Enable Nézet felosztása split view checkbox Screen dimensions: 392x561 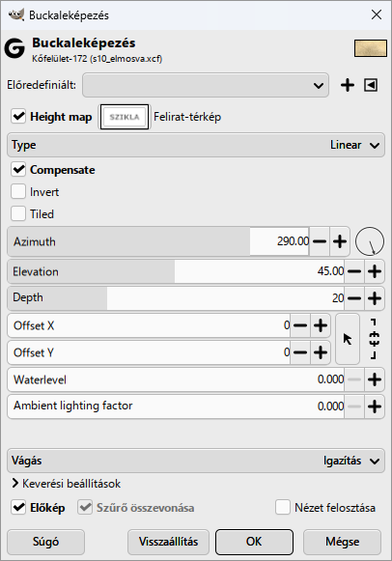(283, 507)
